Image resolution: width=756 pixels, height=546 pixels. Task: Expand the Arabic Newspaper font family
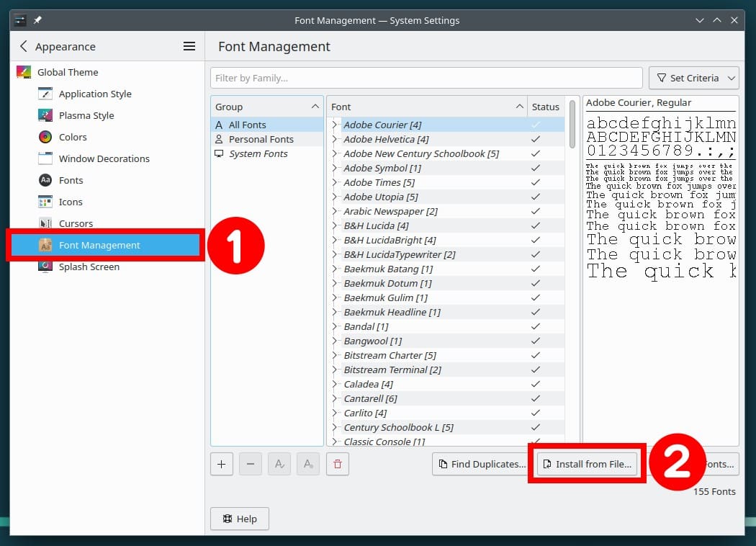[335, 211]
